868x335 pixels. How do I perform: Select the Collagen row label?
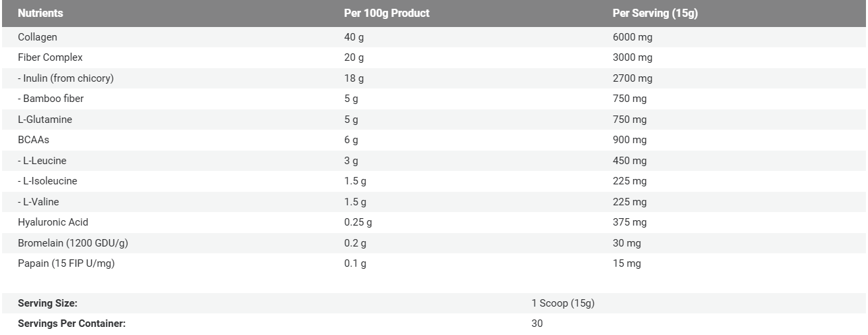click(37, 37)
